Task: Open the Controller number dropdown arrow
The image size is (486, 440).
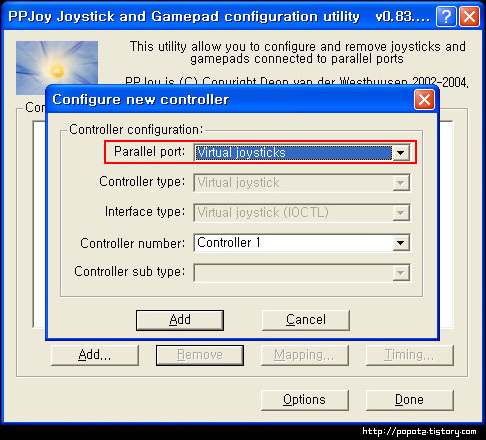Action: pyautogui.click(x=401, y=243)
